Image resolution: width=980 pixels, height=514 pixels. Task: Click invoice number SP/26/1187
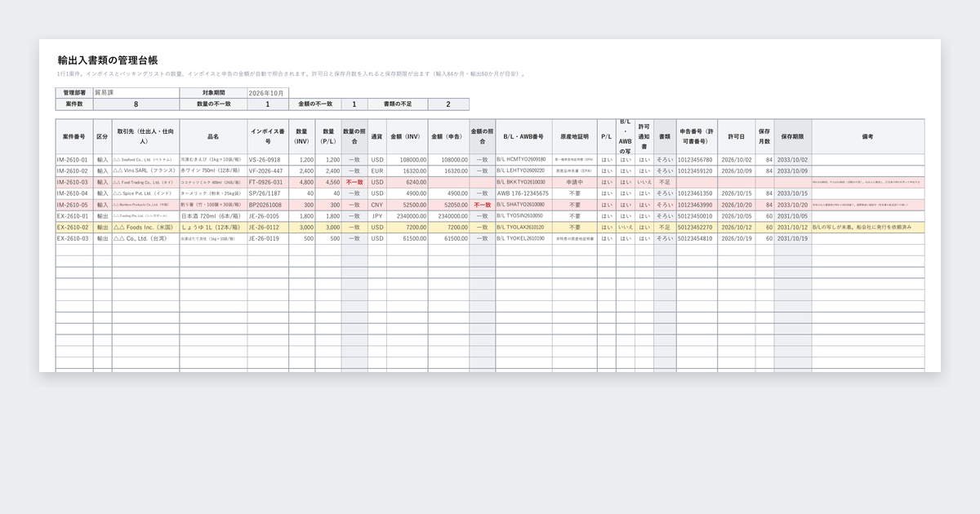(268, 193)
